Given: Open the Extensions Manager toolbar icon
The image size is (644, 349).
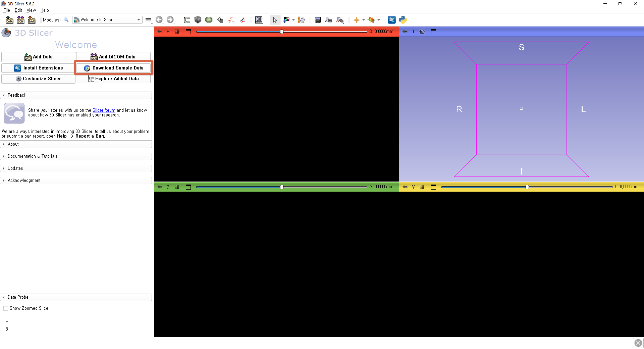Looking at the screenshot, I should click(392, 20).
